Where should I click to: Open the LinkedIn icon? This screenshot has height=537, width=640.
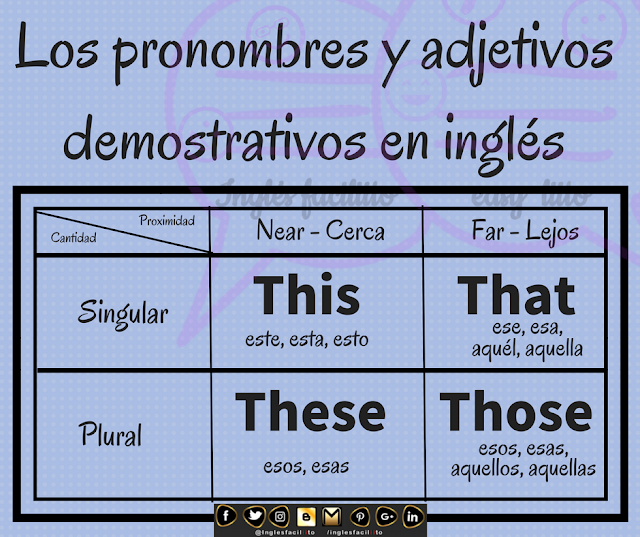point(413,517)
